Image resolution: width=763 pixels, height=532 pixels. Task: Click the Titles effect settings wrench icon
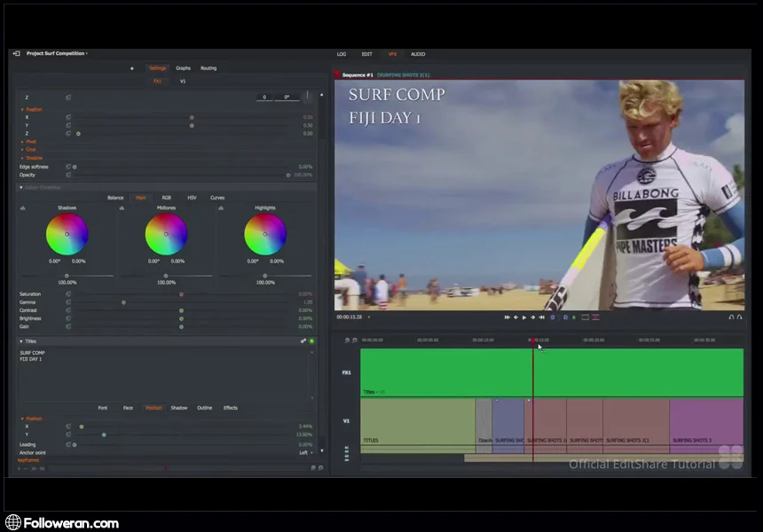pyautogui.click(x=303, y=341)
